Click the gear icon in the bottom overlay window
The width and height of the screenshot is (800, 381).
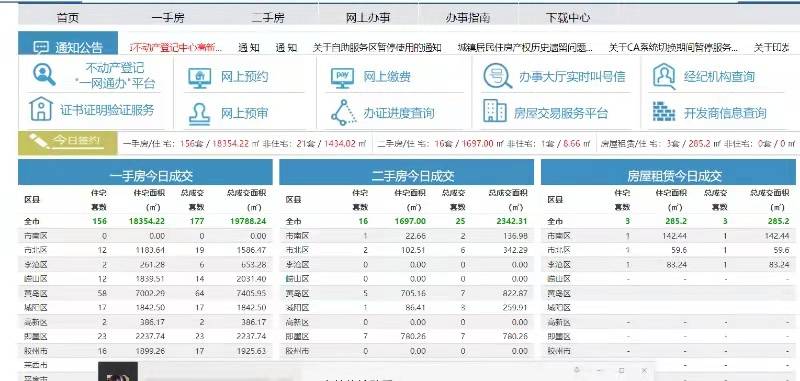coord(577,369)
